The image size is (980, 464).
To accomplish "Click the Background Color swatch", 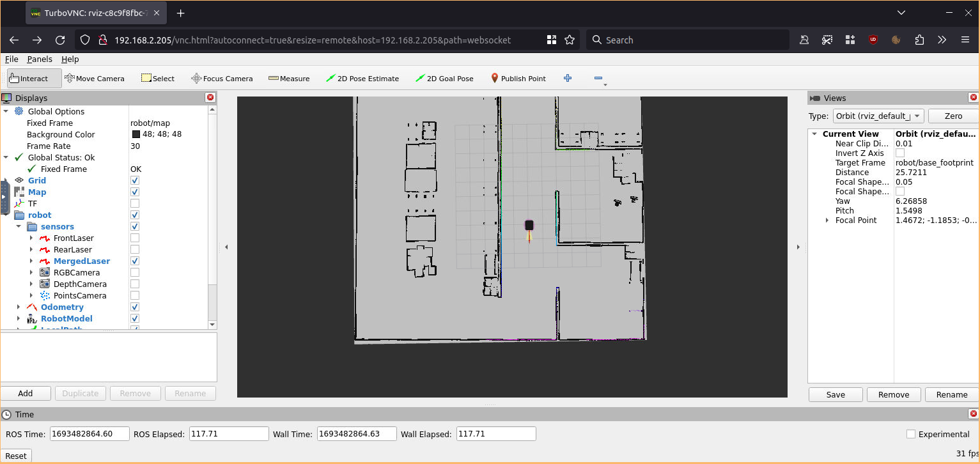I will (136, 134).
